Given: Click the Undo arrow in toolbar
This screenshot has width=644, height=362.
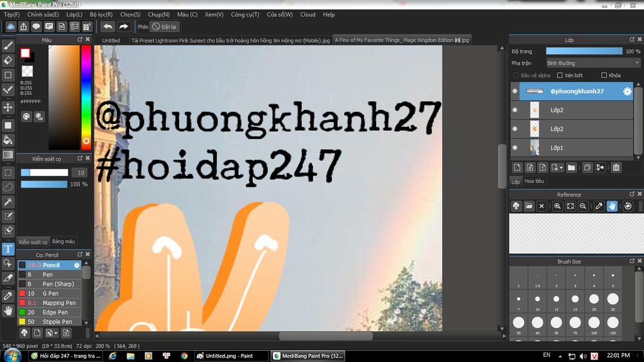Looking at the screenshot, I should 108,26.
